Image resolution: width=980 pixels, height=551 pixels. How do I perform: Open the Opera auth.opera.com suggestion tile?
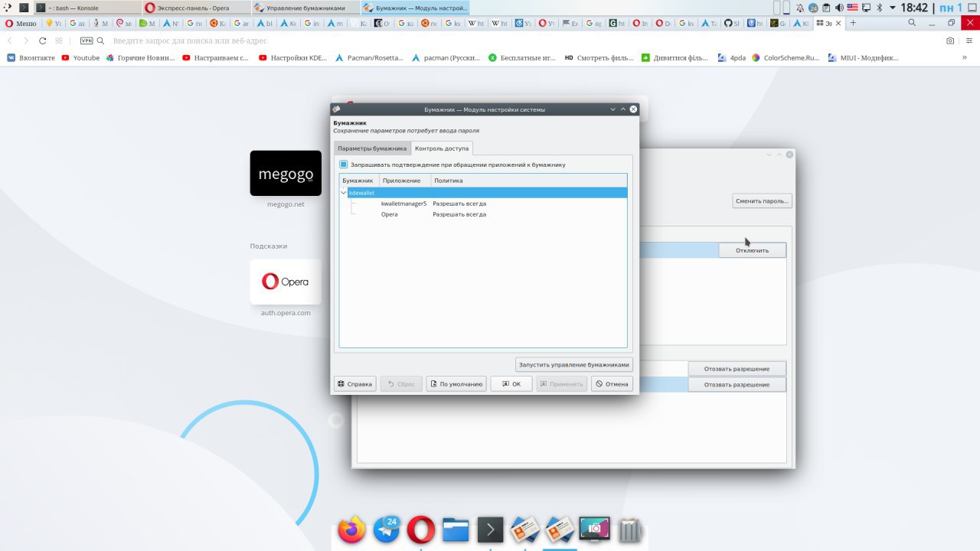[x=286, y=282]
